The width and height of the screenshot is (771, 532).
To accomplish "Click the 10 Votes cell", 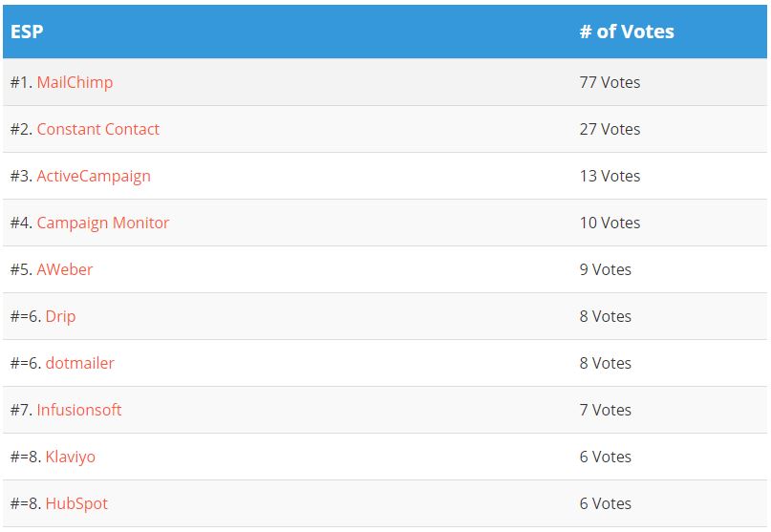I will click(610, 223).
